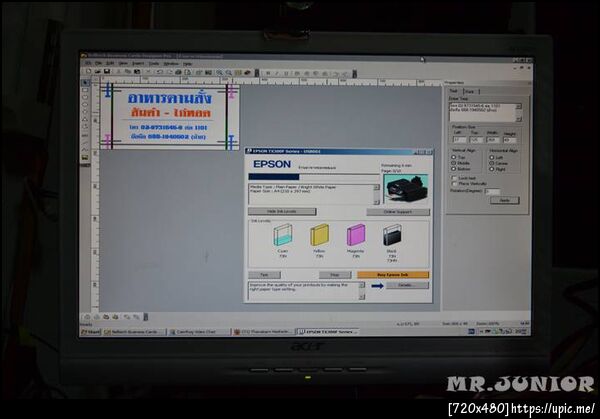The height and width of the screenshot is (419, 600).
Task: Click the orange Buy Epson Ink button
Action: 393,275
